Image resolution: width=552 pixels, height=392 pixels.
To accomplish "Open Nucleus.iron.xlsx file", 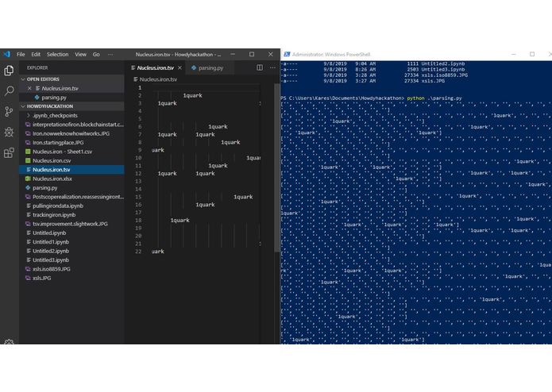I will [x=71, y=179].
